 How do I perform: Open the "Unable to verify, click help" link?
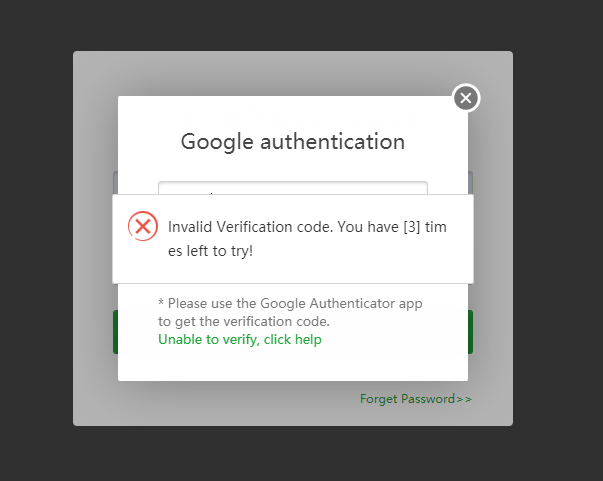[x=240, y=340]
